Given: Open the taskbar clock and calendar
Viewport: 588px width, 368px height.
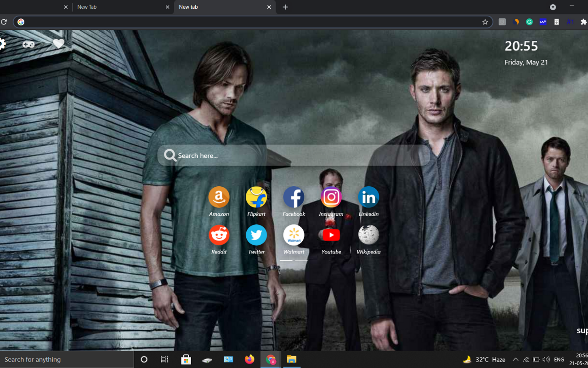Looking at the screenshot, I should point(579,359).
